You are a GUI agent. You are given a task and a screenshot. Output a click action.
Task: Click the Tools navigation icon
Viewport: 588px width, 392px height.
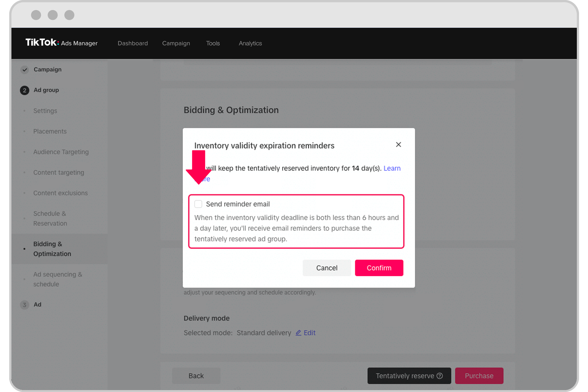pyautogui.click(x=213, y=43)
